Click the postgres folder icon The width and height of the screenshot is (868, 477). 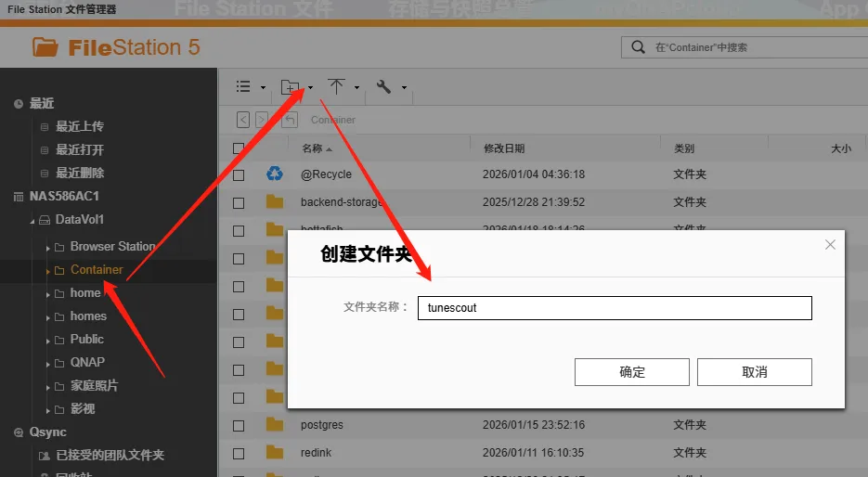pos(275,424)
